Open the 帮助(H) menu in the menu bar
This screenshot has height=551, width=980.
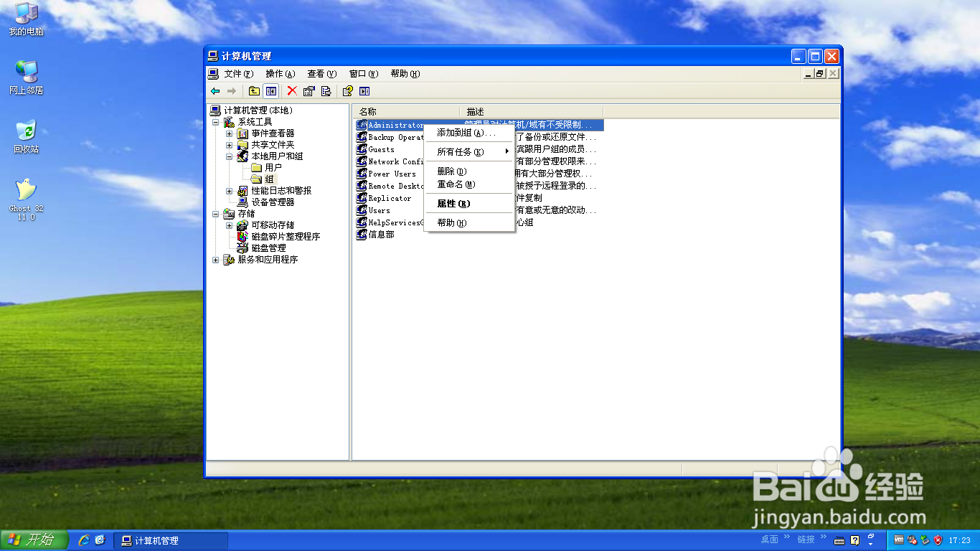[405, 74]
